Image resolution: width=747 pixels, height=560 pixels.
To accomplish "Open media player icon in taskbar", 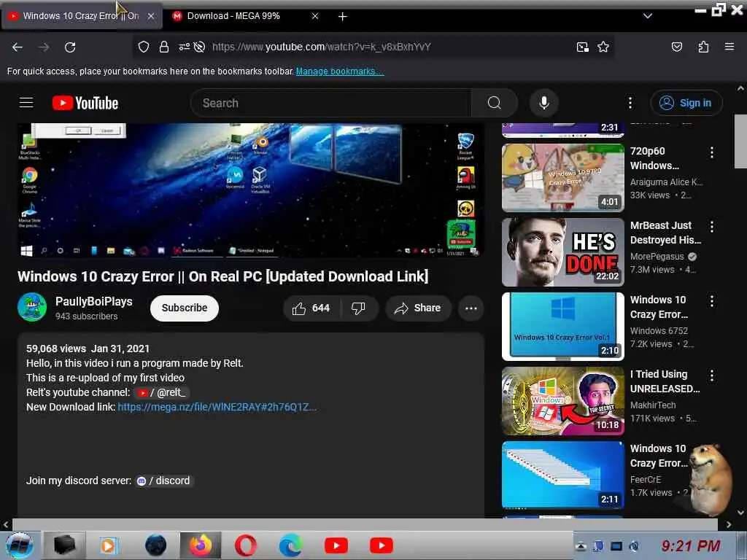I will (x=108, y=545).
